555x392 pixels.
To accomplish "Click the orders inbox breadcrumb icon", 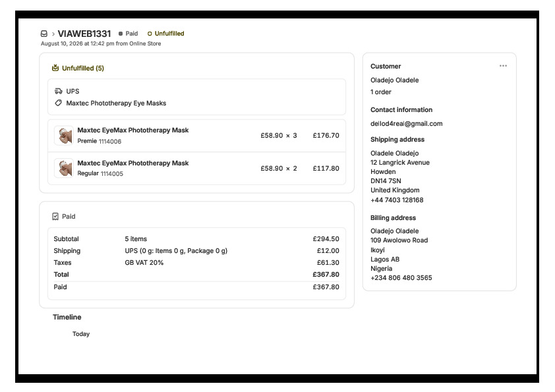I will (44, 34).
